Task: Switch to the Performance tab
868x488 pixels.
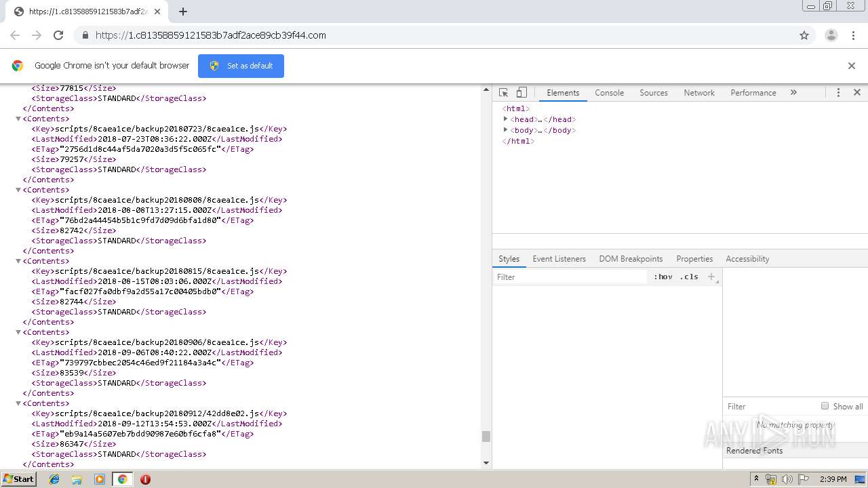Action: [x=753, y=93]
